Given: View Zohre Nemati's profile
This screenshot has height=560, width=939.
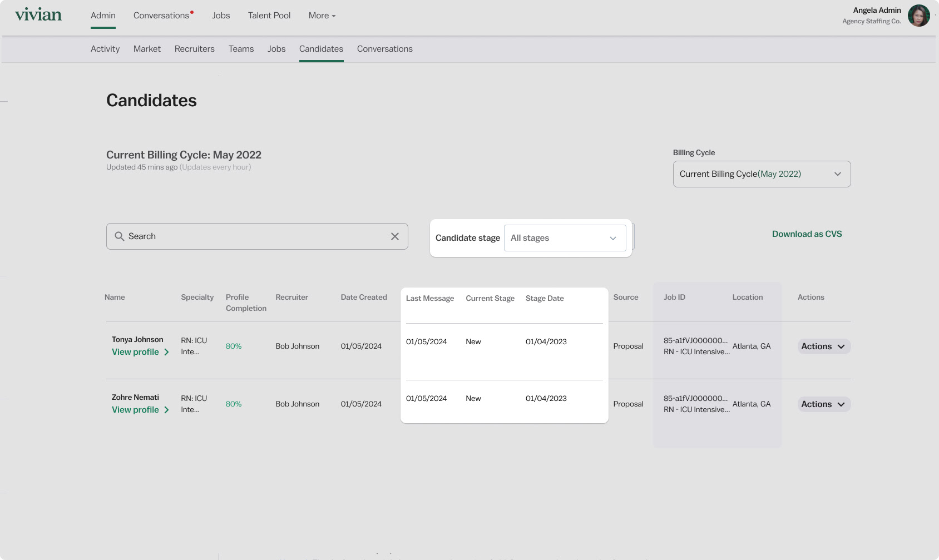Looking at the screenshot, I should [x=135, y=410].
